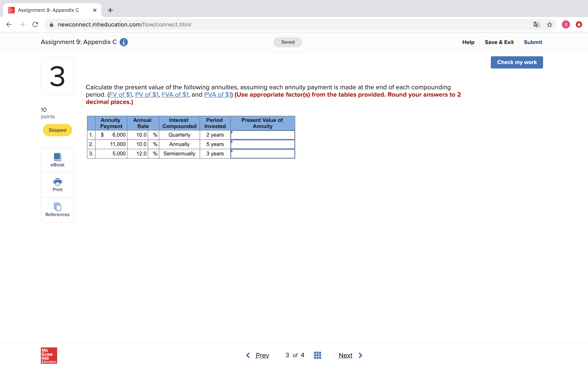The width and height of the screenshot is (588, 367).
Task: Open the Print option
Action: point(57,185)
